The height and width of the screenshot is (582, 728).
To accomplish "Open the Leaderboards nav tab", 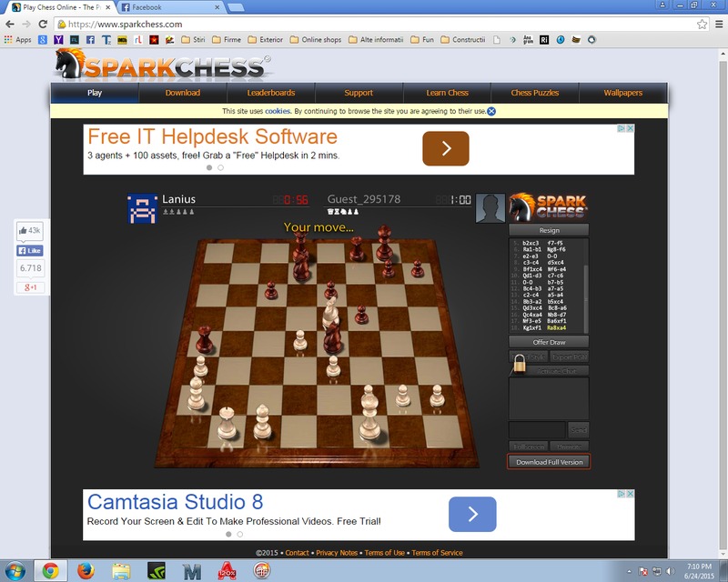I will point(271,93).
